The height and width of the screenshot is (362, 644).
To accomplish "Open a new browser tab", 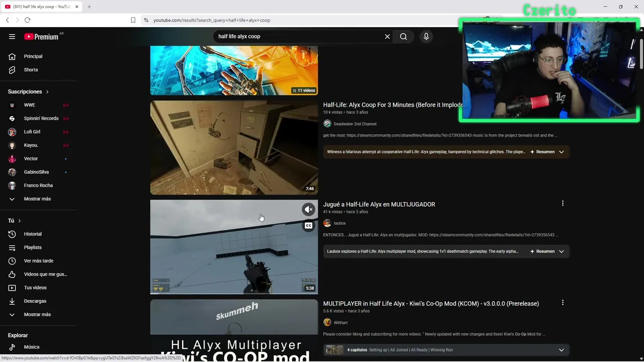I will [89, 7].
